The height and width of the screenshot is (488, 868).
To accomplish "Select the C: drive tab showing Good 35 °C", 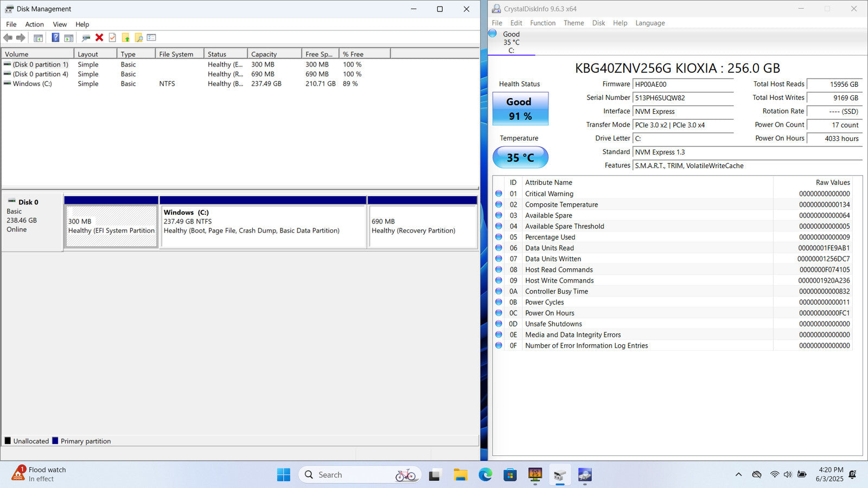I will pos(511,42).
